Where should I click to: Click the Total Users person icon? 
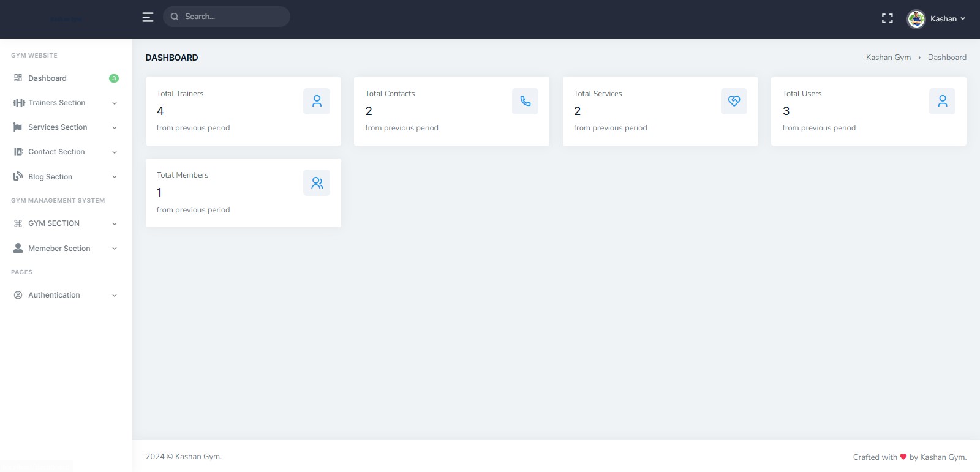(942, 101)
